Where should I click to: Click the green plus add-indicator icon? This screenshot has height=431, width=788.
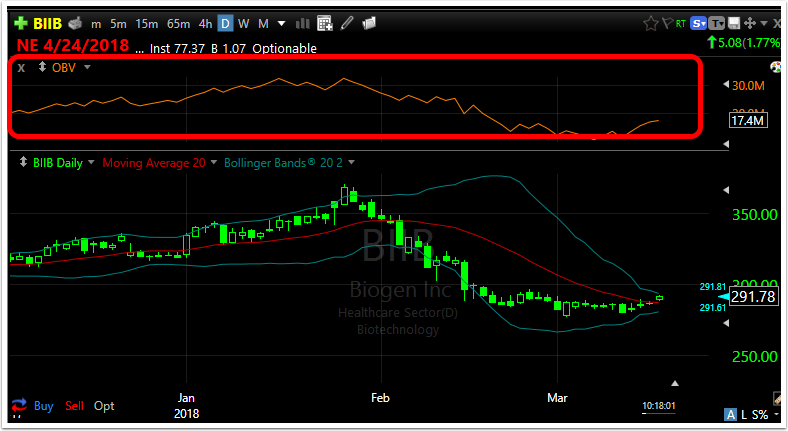click(21, 23)
